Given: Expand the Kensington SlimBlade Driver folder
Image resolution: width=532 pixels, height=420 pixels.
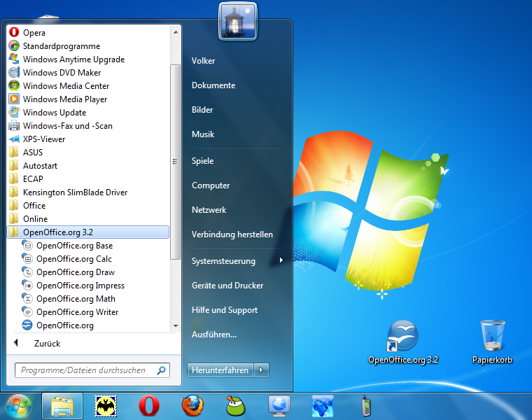Looking at the screenshot, I should [75, 192].
